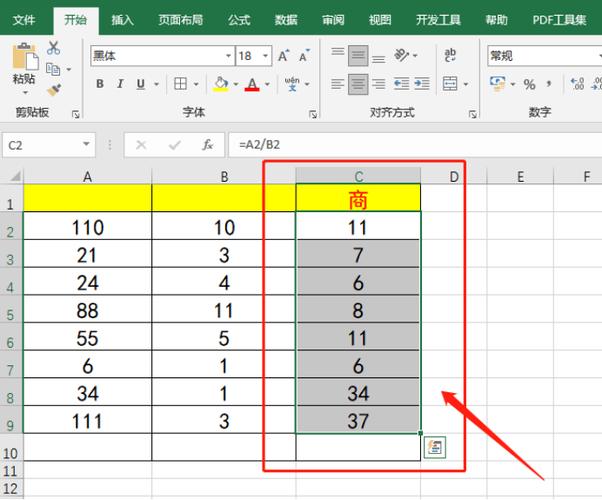
Task: Align text to top
Action: pos(338,52)
